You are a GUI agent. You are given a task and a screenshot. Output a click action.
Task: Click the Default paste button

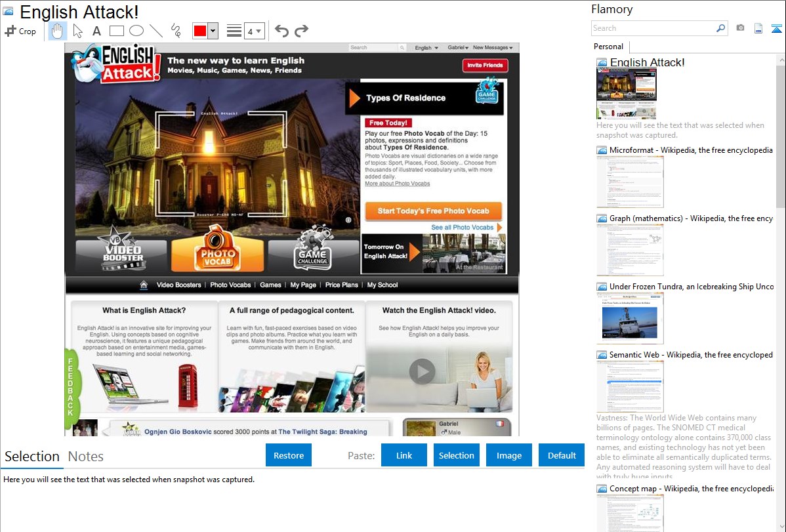[x=562, y=455]
